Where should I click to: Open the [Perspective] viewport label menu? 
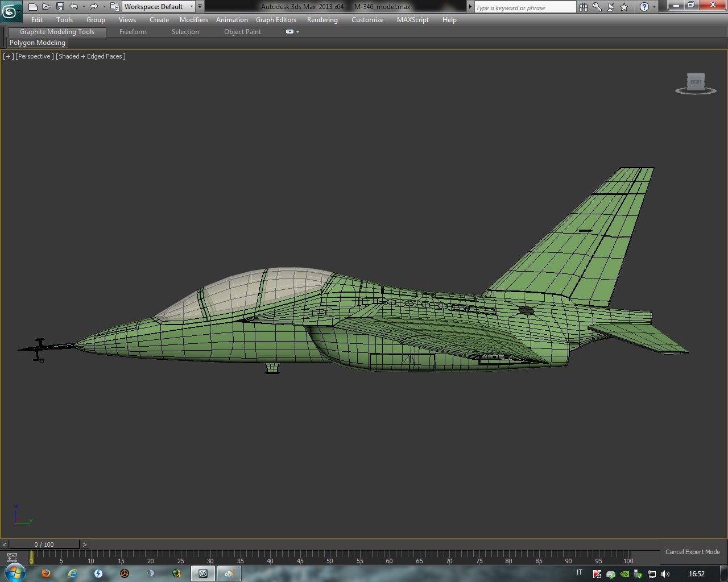(x=35, y=56)
